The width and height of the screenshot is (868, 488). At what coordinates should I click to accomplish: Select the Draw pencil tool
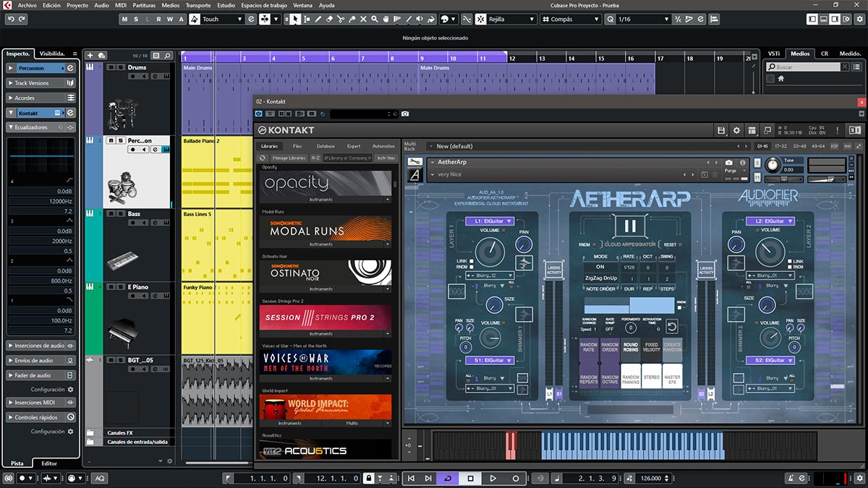(318, 19)
